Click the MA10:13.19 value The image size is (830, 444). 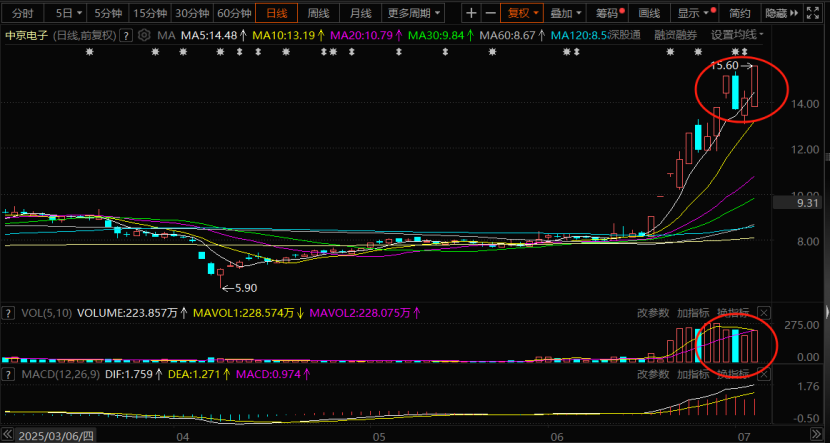(x=283, y=35)
